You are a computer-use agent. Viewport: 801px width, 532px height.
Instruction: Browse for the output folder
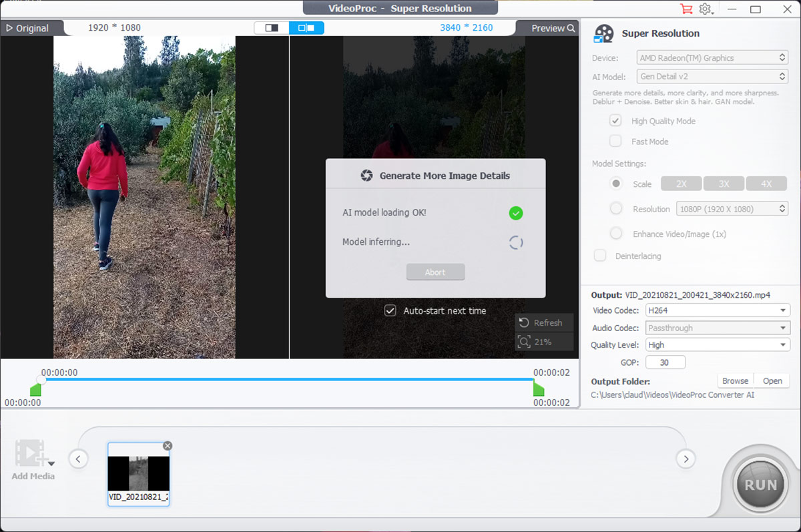736,381
